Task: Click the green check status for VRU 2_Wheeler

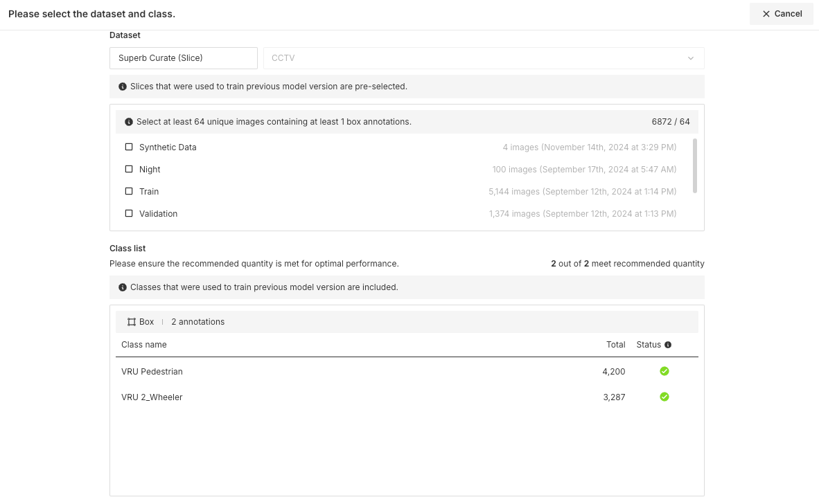Action: click(664, 397)
